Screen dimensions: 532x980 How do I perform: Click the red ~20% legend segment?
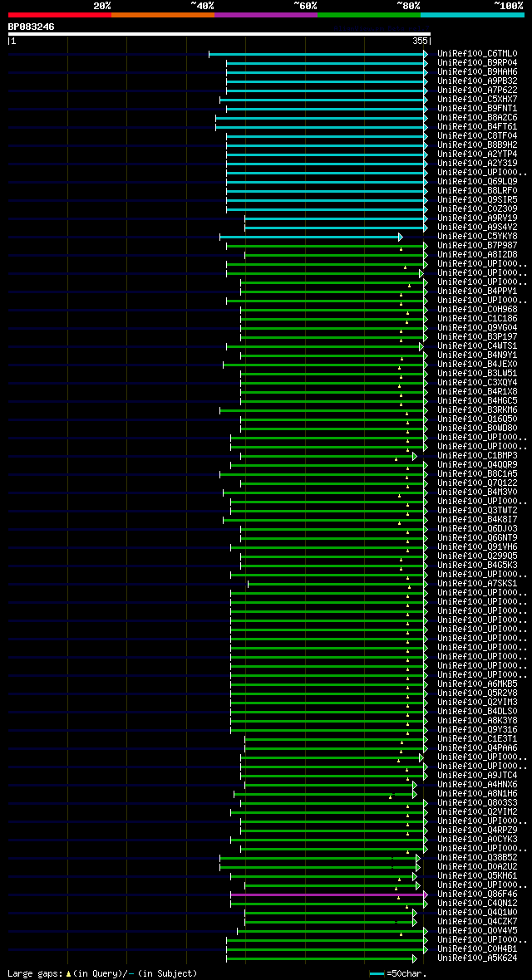(x=60, y=14)
